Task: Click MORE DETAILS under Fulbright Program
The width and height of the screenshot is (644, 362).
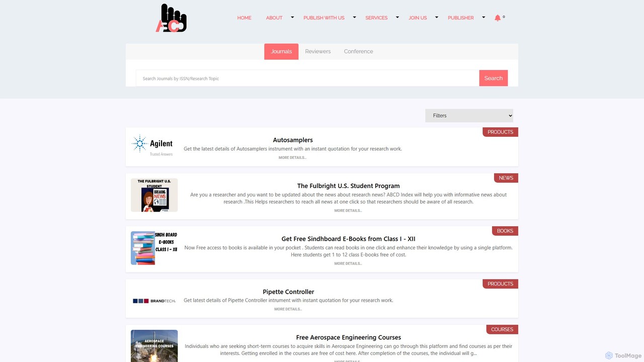Action: coord(348,211)
